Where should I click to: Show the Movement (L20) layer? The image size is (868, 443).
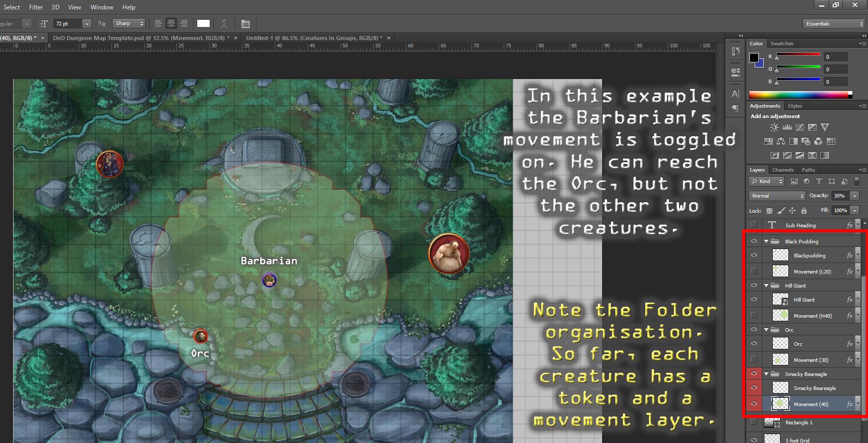point(754,271)
